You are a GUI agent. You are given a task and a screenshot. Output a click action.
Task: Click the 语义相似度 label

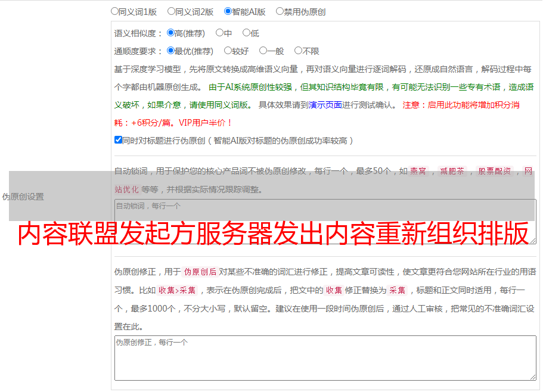[x=138, y=33]
